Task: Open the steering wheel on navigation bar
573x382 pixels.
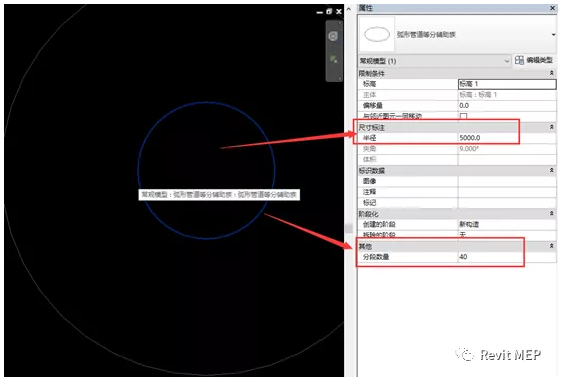Action: [333, 36]
